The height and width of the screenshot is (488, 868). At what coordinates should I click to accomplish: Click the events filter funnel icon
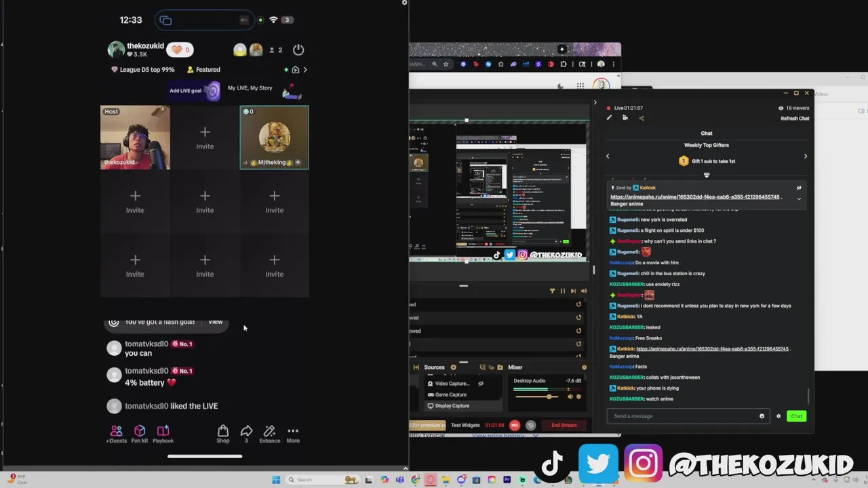tap(552, 291)
